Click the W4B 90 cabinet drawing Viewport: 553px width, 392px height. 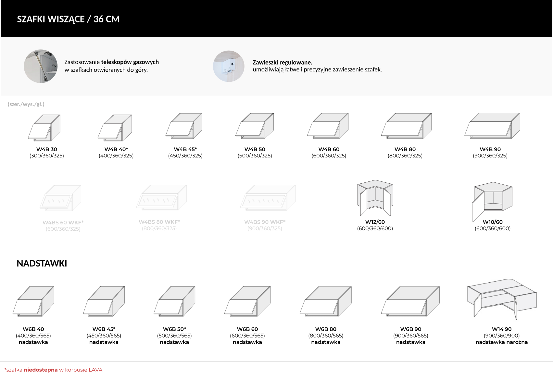(492, 126)
